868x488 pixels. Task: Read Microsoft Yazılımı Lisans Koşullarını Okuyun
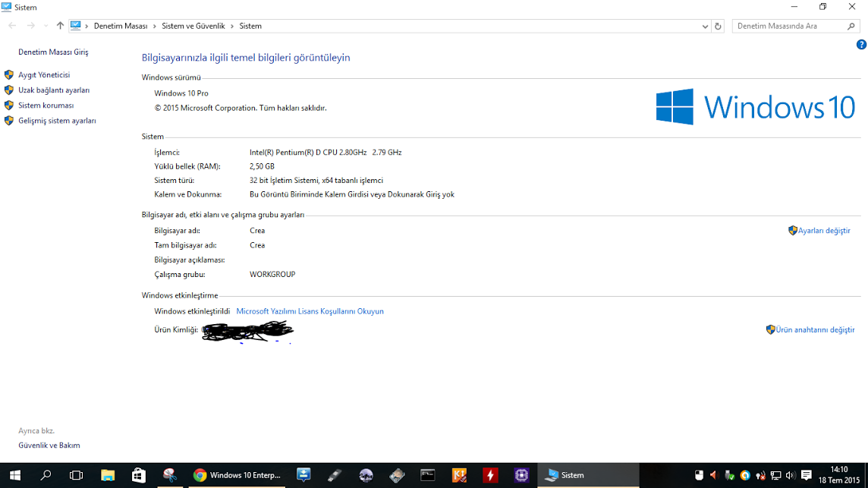(310, 311)
